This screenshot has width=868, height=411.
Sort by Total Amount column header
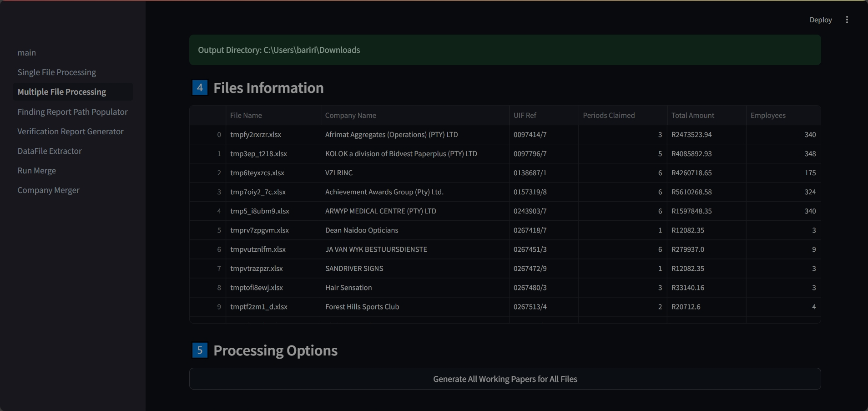707,116
